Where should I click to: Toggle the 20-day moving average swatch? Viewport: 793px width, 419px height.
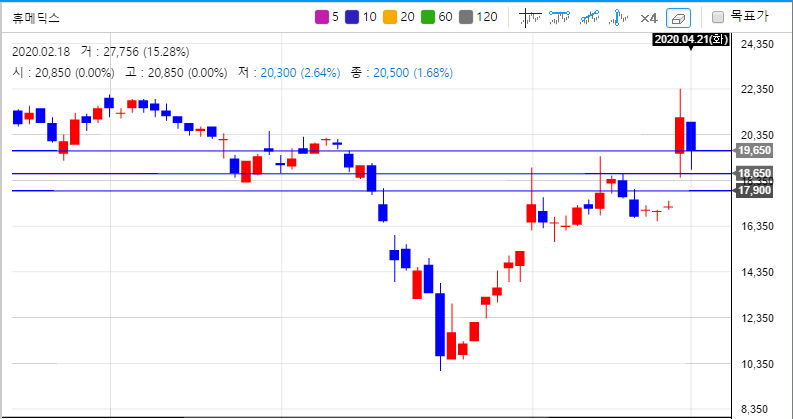click(x=389, y=17)
